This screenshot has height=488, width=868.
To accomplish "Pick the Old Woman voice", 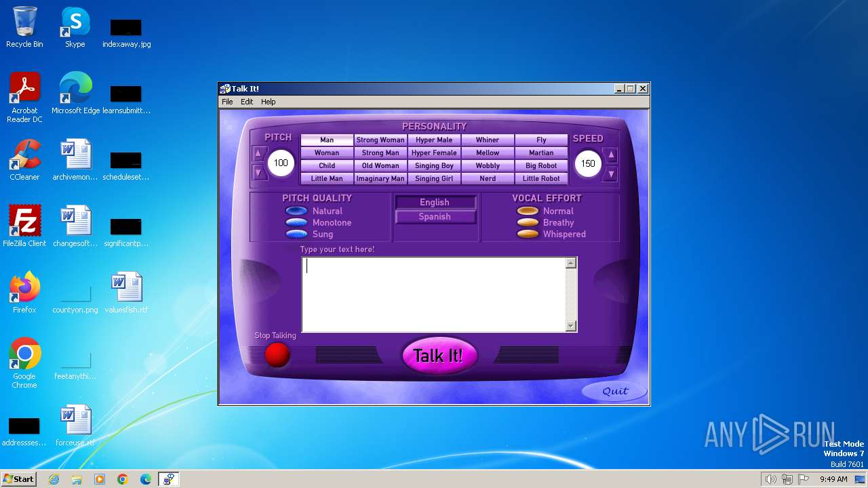I will pyautogui.click(x=380, y=166).
